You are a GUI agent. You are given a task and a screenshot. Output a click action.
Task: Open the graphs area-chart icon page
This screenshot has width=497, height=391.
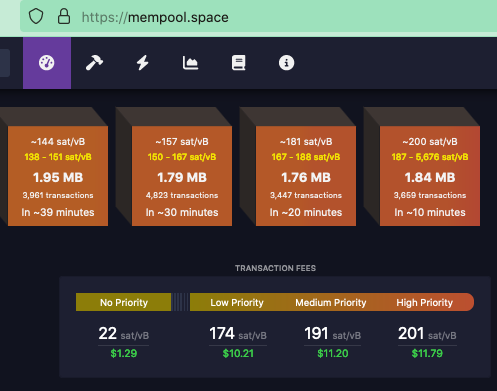coord(190,63)
